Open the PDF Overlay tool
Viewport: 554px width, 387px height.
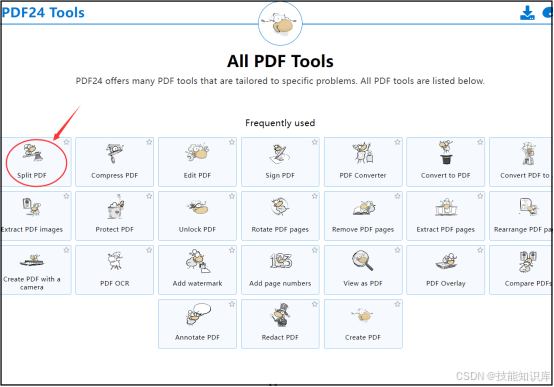446,270
